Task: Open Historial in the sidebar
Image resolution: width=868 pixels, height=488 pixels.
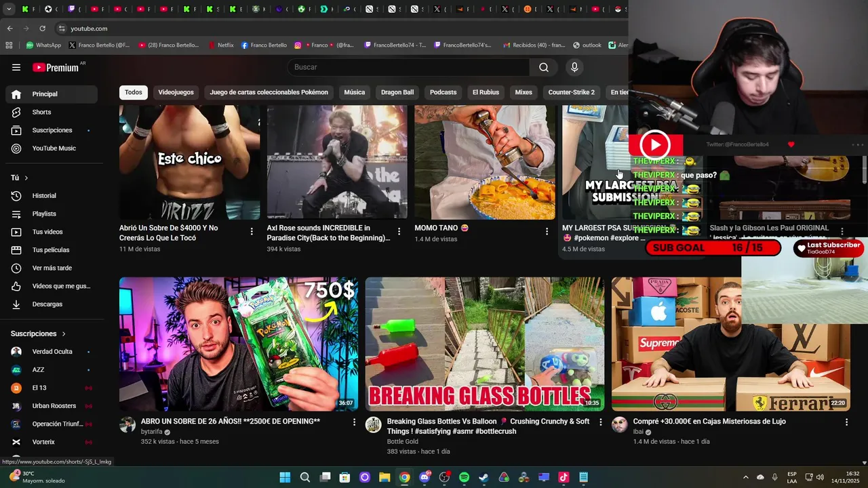Action: click(52, 196)
